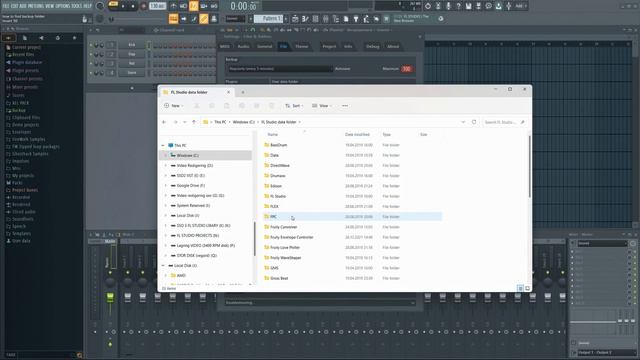Click the transport stop button
The height and width of the screenshot is (360, 640).
coord(133,6)
